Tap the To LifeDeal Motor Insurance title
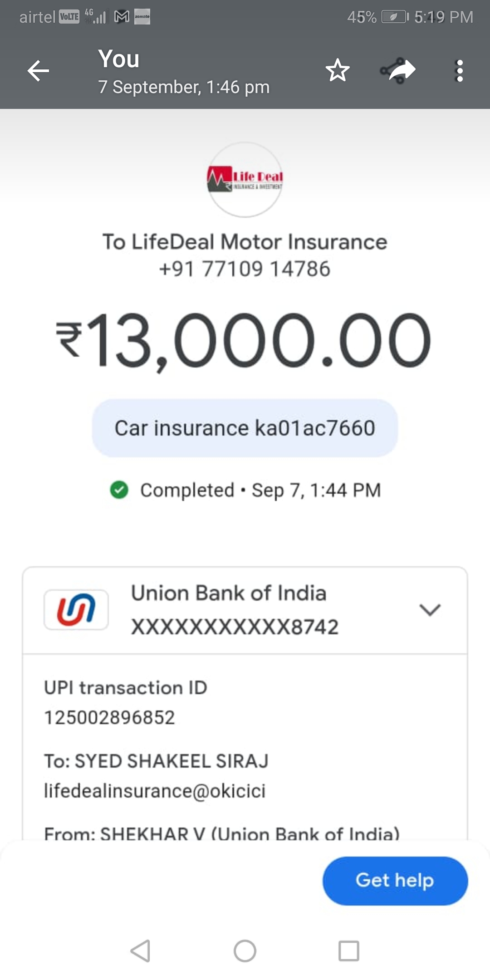This screenshot has height=980, width=490. pos(245,242)
